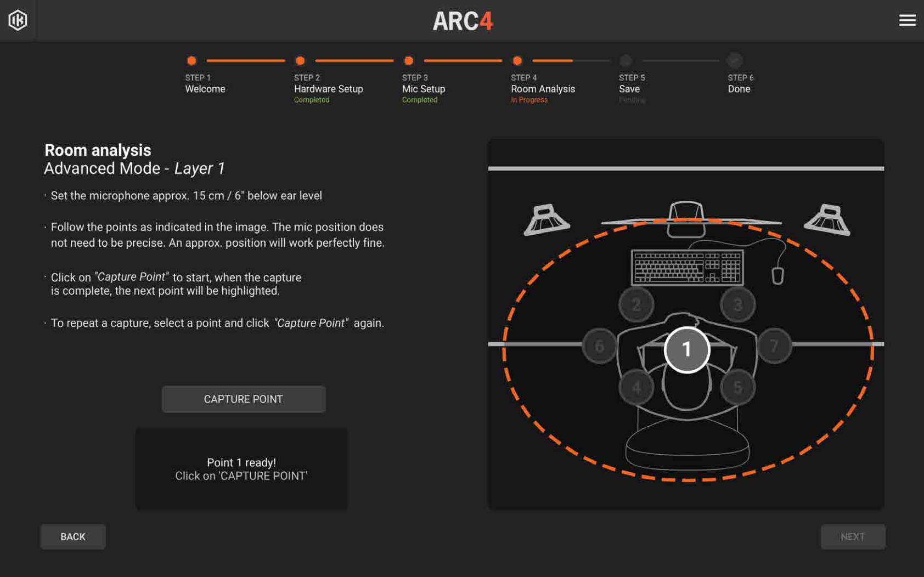Click the NEXT button
The image size is (924, 577).
point(853,536)
